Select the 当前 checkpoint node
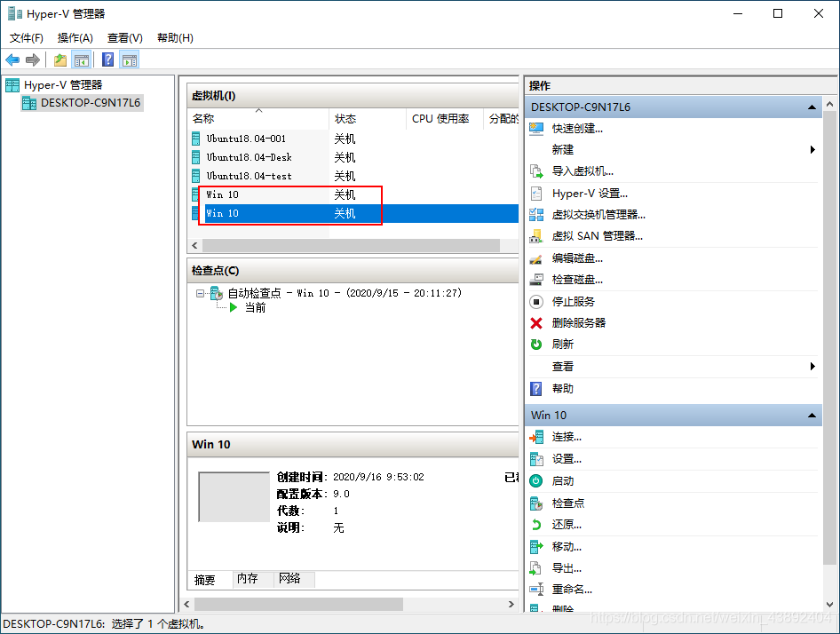The width and height of the screenshot is (840, 634). pos(256,307)
